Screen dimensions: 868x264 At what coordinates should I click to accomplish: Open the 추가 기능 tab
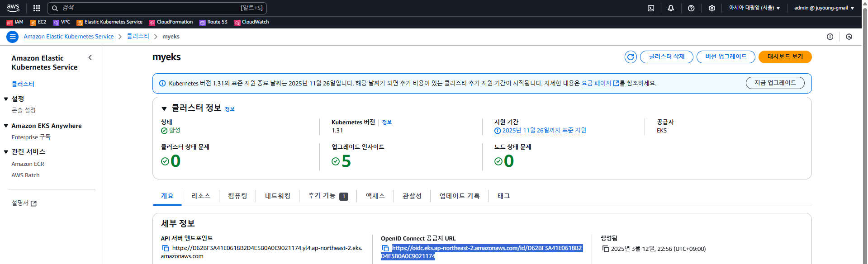pos(328,196)
